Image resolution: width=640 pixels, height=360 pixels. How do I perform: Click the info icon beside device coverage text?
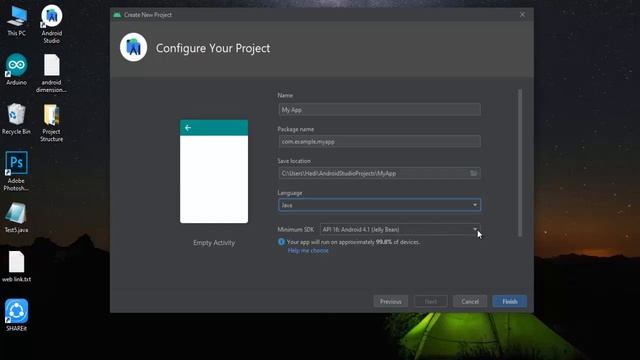click(281, 242)
